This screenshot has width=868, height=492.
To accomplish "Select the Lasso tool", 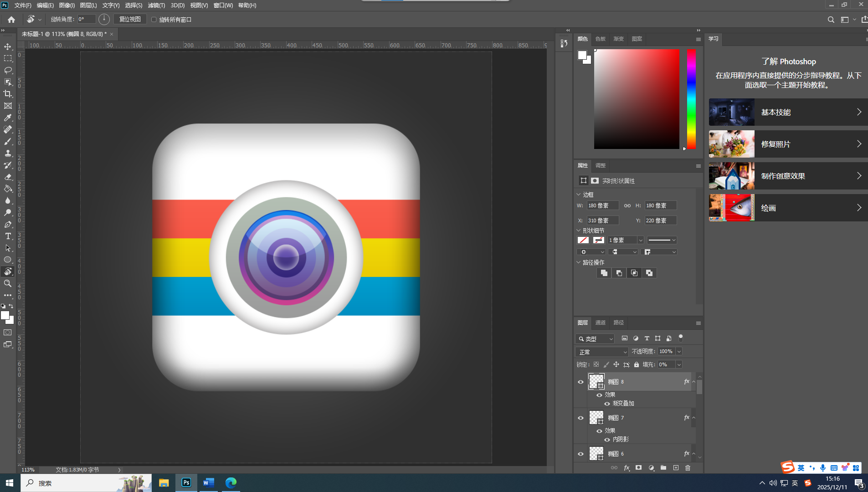I will (x=8, y=70).
